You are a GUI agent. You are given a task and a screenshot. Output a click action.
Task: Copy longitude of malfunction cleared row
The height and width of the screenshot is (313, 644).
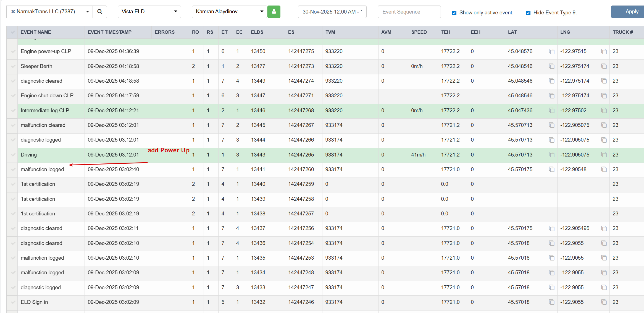click(604, 125)
